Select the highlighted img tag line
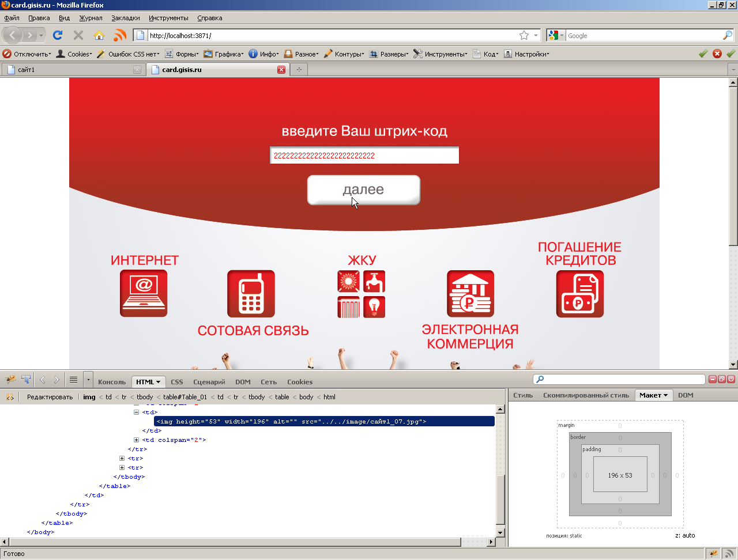The height and width of the screenshot is (560, 738). click(324, 422)
